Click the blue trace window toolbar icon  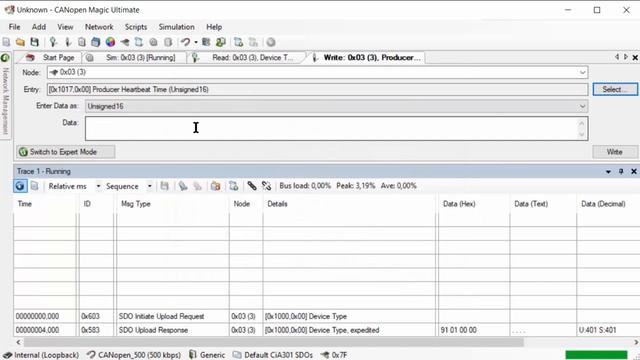click(239, 42)
